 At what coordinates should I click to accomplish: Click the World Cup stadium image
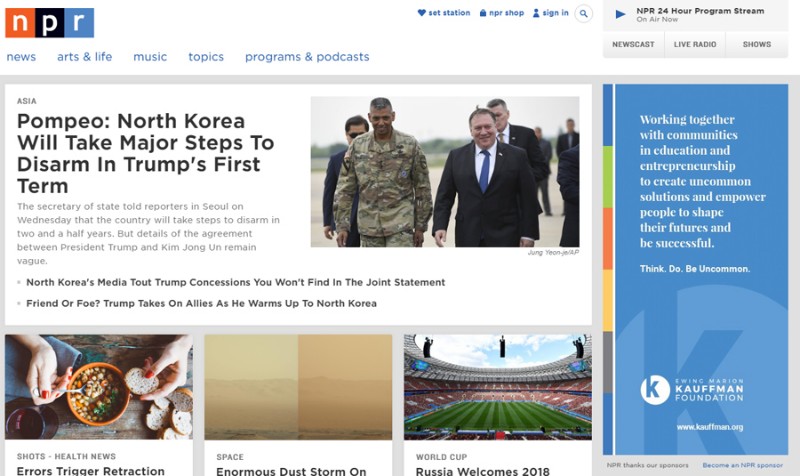498,387
